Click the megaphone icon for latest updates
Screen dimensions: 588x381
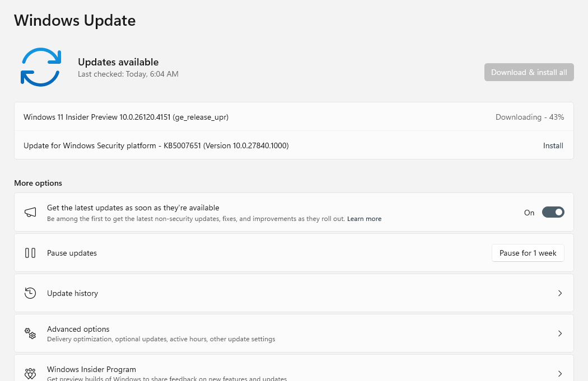click(30, 213)
